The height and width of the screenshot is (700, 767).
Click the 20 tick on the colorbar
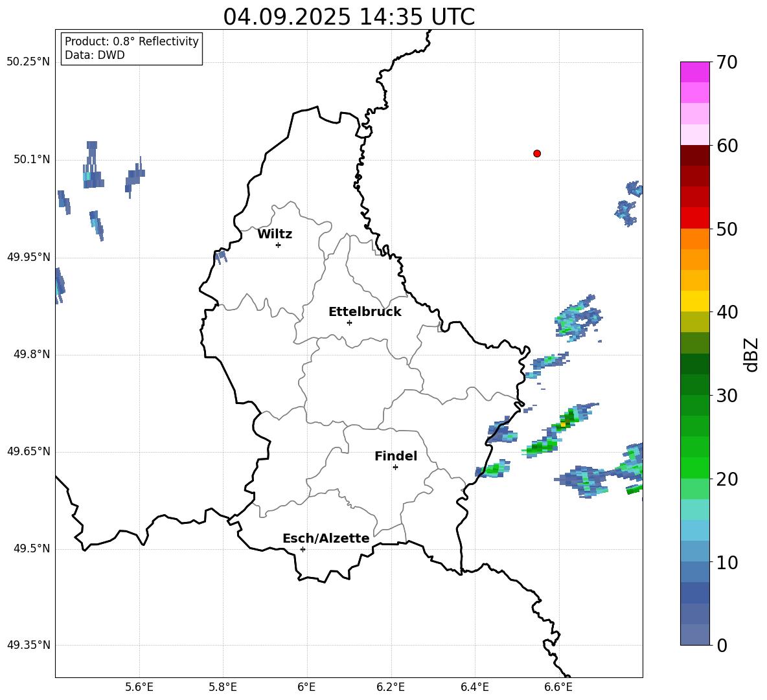coord(726,479)
